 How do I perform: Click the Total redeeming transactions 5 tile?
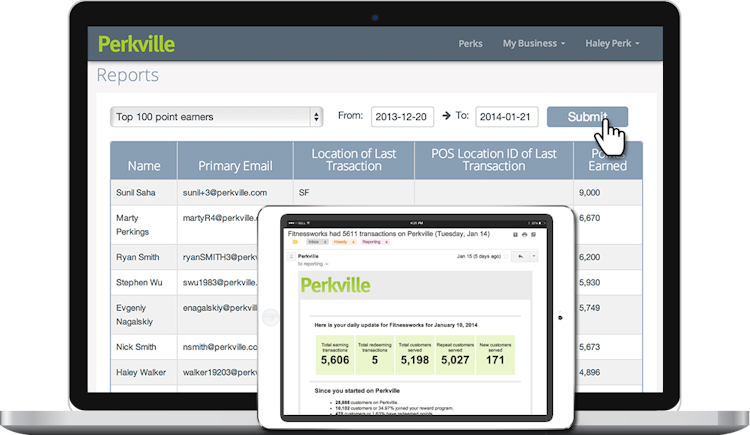coord(375,355)
